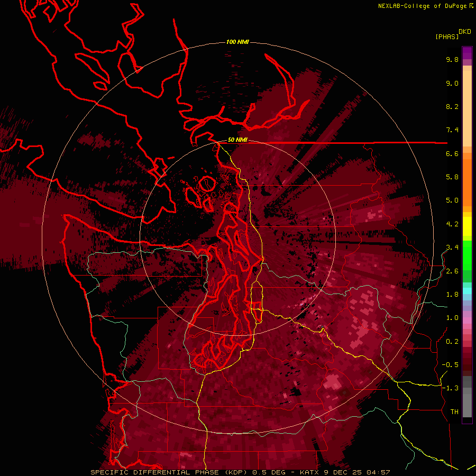Click the KATX 9 DEC 25 04:57 timestamp
Image resolution: width=476 pixels, height=476 pixels.
click(344, 472)
